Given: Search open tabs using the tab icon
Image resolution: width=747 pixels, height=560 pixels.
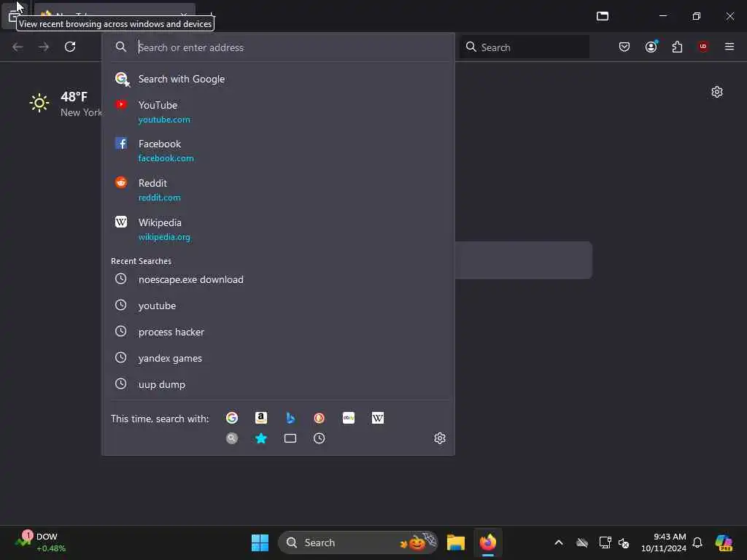Looking at the screenshot, I should coord(290,438).
